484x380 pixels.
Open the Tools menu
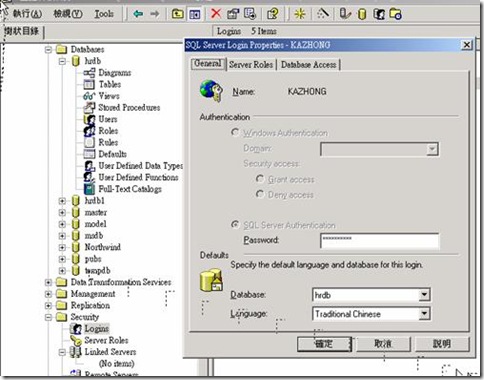(104, 14)
